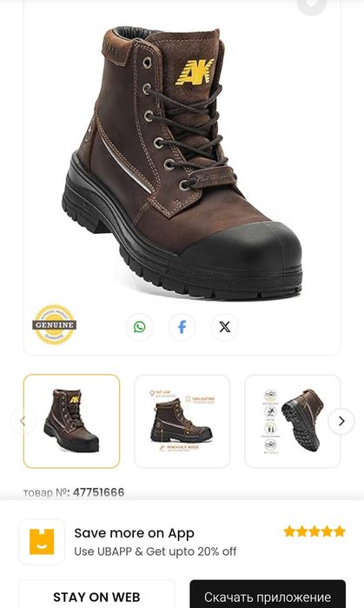The height and width of the screenshot is (608, 364).
Task: Show next thumbnails with right chevron
Action: coord(341,421)
